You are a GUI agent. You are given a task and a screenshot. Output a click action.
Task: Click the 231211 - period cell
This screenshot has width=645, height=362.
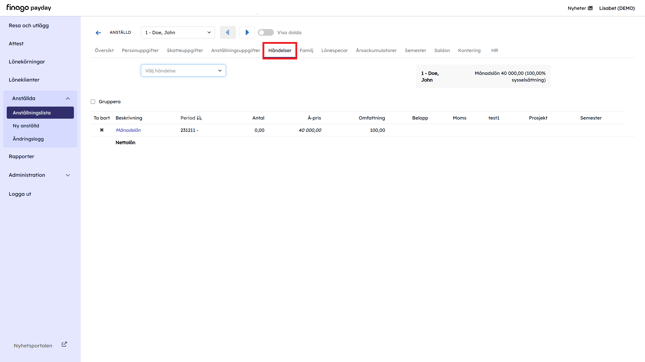tap(189, 130)
